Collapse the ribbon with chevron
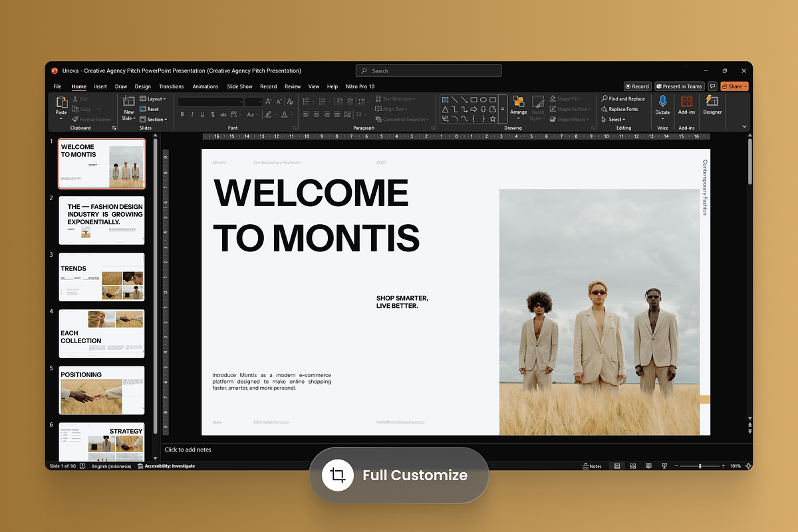The height and width of the screenshot is (532, 798). tap(744, 126)
